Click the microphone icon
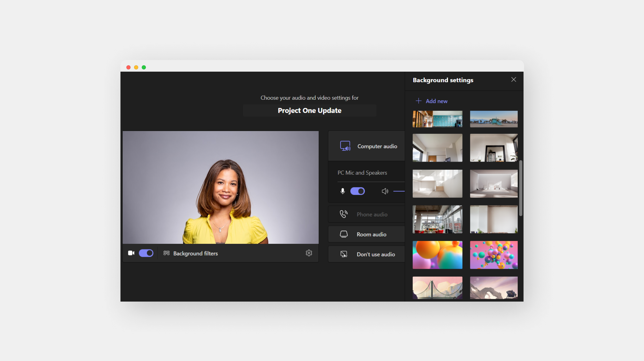This screenshot has width=644, height=361. pos(343,191)
